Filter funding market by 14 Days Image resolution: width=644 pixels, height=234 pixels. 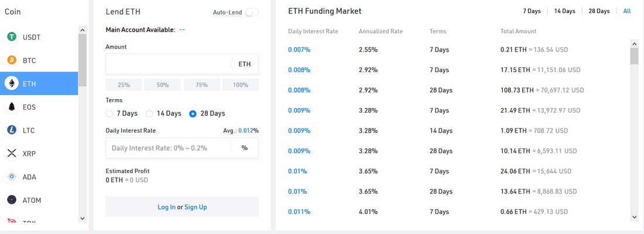coord(565,11)
